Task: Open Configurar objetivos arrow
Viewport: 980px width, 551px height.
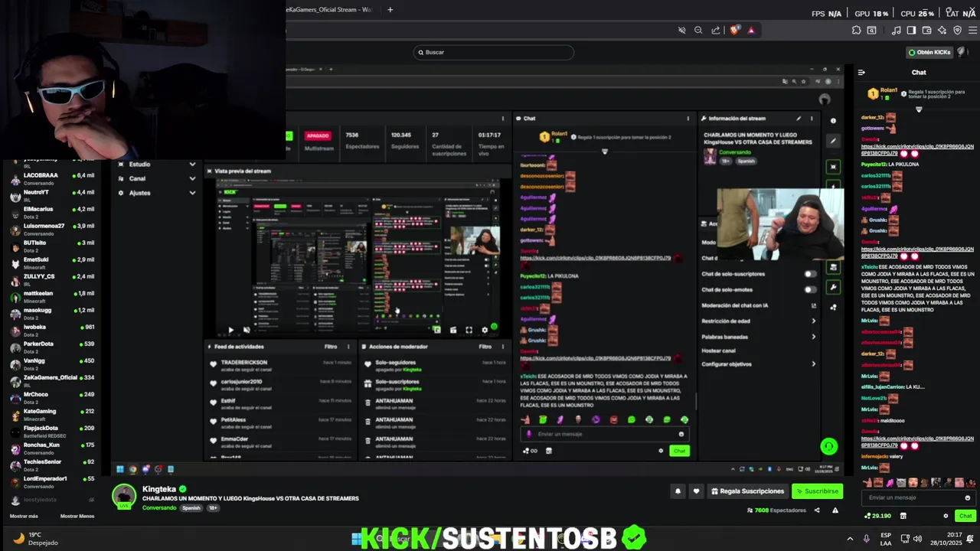Action: [x=813, y=364]
